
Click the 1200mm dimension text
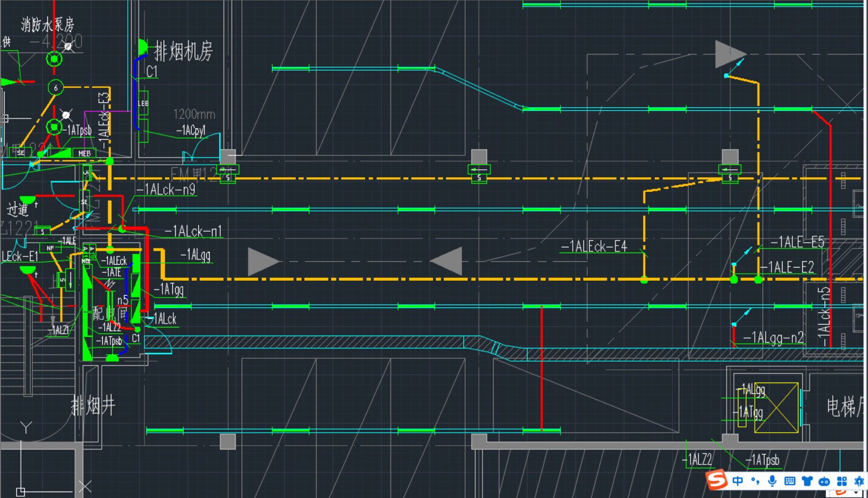(x=194, y=114)
